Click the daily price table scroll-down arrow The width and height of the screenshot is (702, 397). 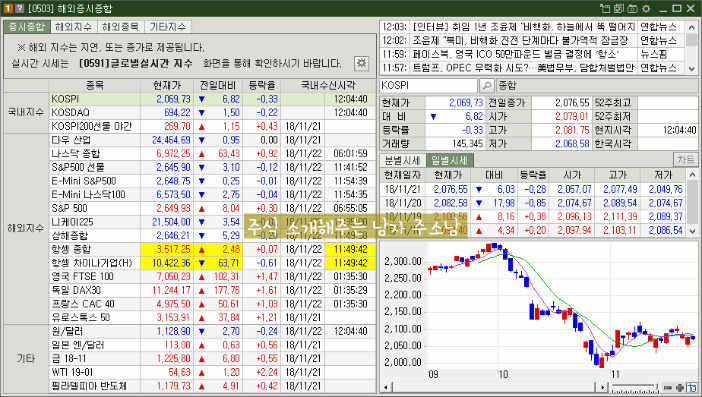[692, 231]
